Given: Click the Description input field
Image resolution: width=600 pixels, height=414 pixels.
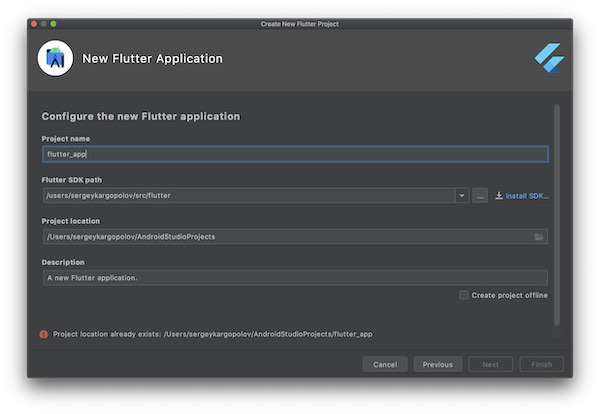Looking at the screenshot, I should [x=295, y=278].
